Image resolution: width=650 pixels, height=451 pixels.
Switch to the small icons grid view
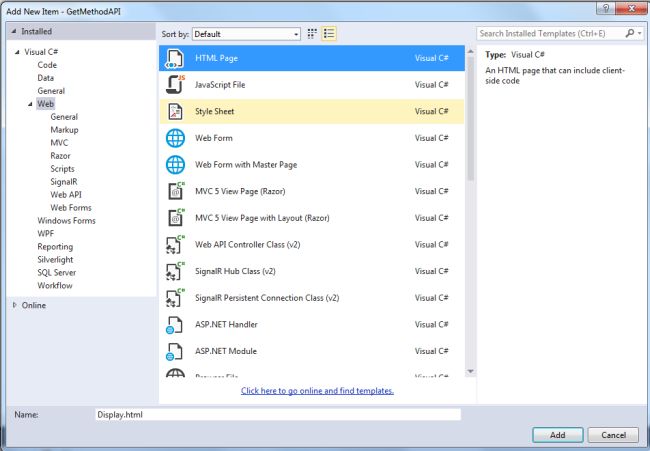coord(312,34)
